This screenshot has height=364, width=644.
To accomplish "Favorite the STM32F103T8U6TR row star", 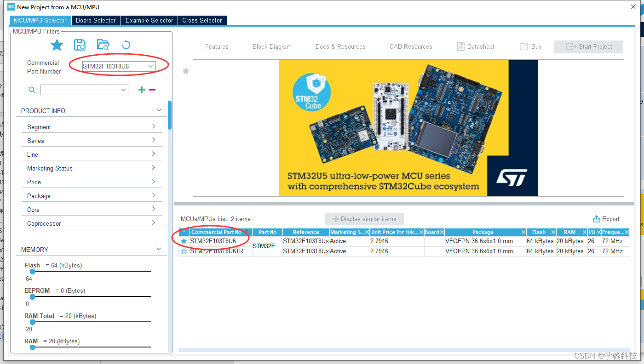I will coord(184,251).
